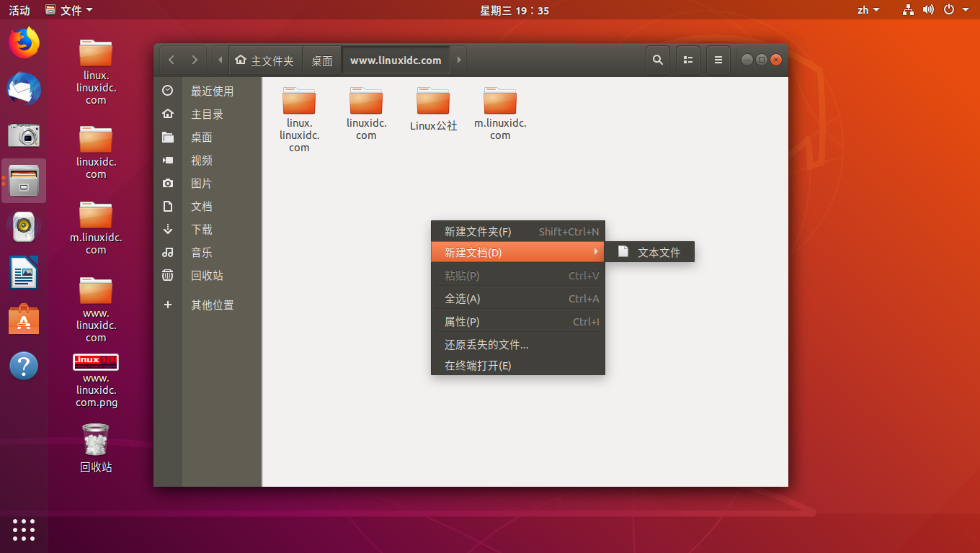This screenshot has width=980, height=553.
Task: Open search with the magnifier icon
Action: [x=658, y=60]
